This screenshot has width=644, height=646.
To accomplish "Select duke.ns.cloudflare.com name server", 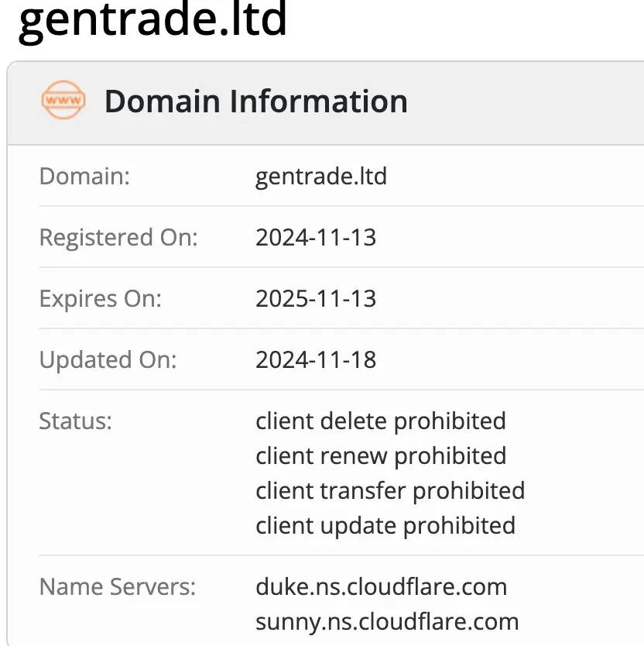I will tap(382, 586).
